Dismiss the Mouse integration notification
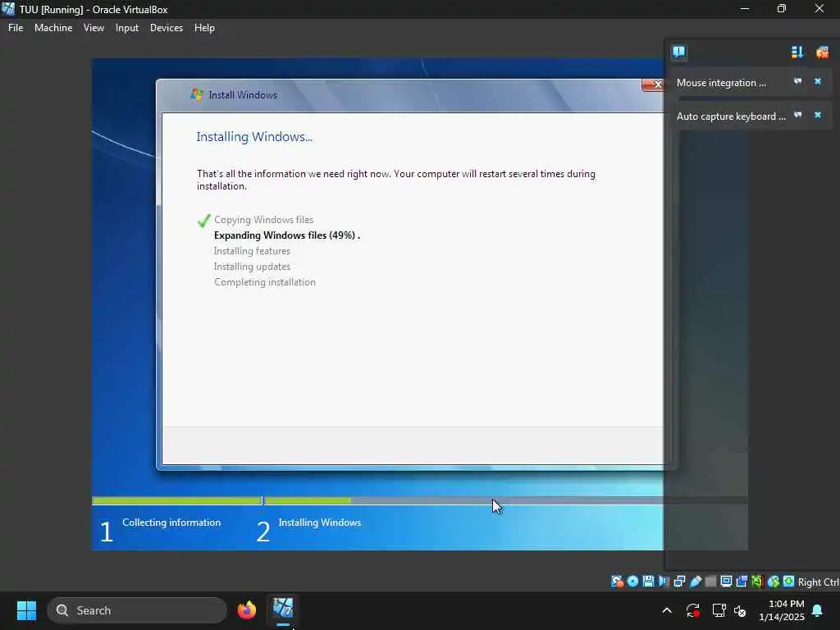This screenshot has height=630, width=840. point(818,81)
